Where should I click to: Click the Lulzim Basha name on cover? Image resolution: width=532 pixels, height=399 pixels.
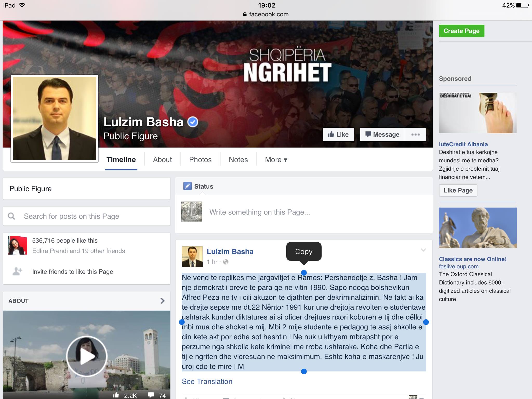pos(143,122)
